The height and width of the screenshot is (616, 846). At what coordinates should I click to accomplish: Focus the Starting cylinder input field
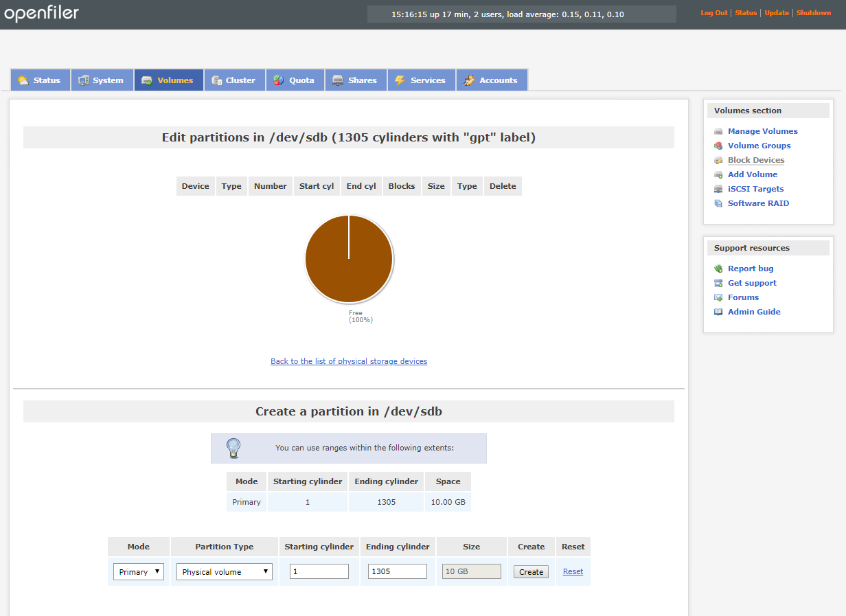click(x=319, y=571)
